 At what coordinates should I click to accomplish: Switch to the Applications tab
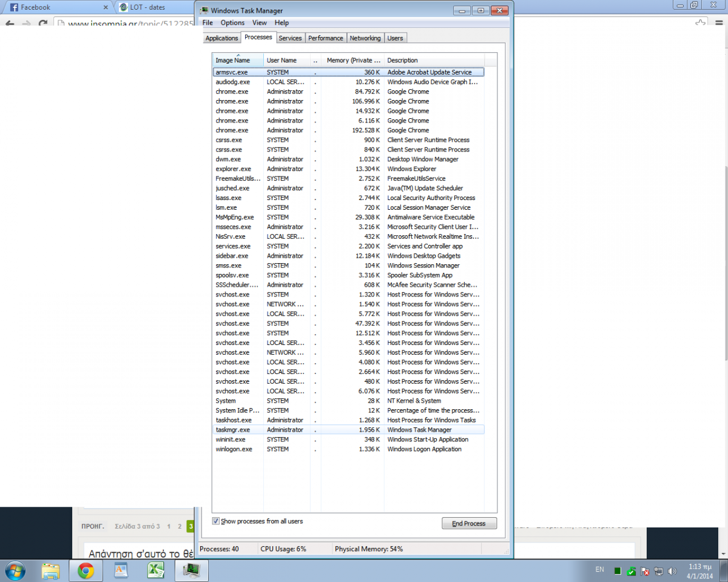(221, 38)
